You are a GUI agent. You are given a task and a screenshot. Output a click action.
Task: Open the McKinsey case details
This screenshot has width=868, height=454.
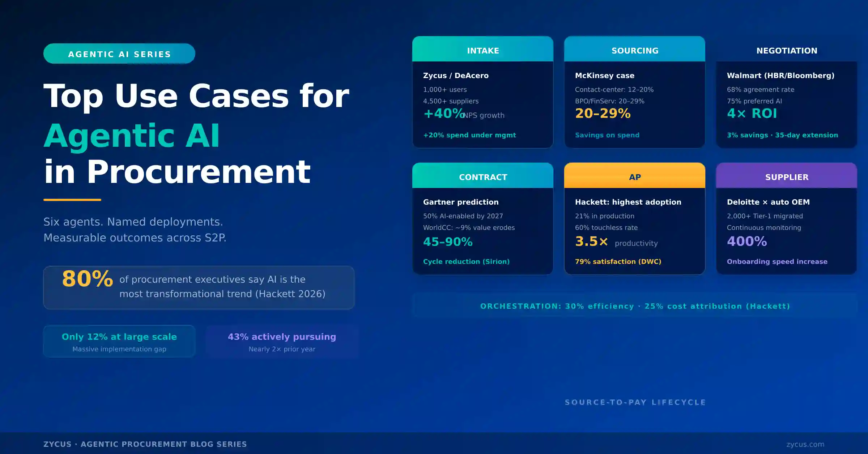[x=605, y=76]
